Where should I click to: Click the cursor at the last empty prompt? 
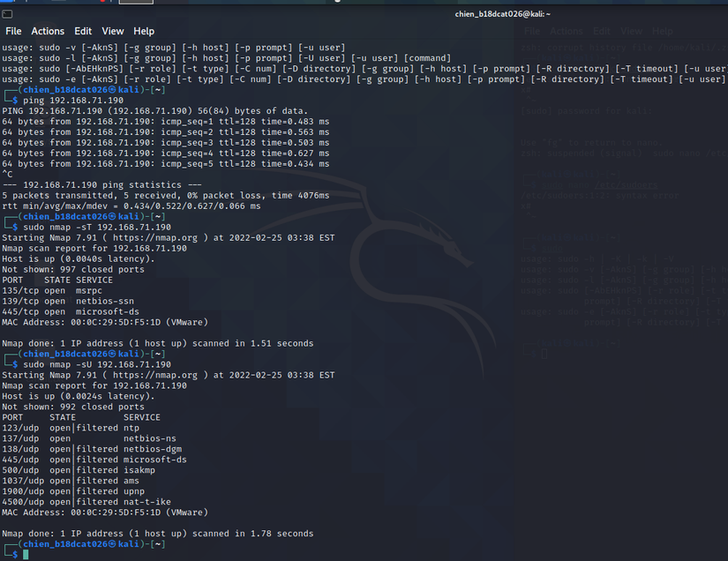pos(26,555)
